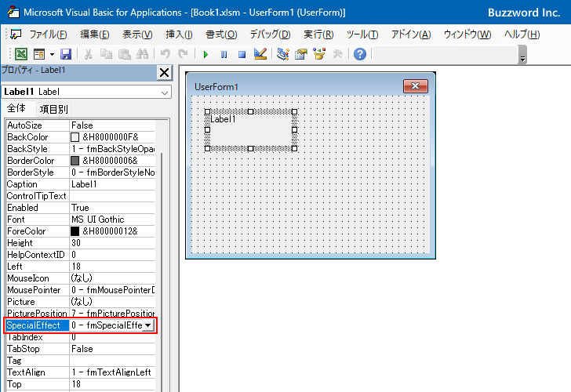571x392 pixels.
Task: Click the Caption value Label1 field
Action: click(x=112, y=184)
